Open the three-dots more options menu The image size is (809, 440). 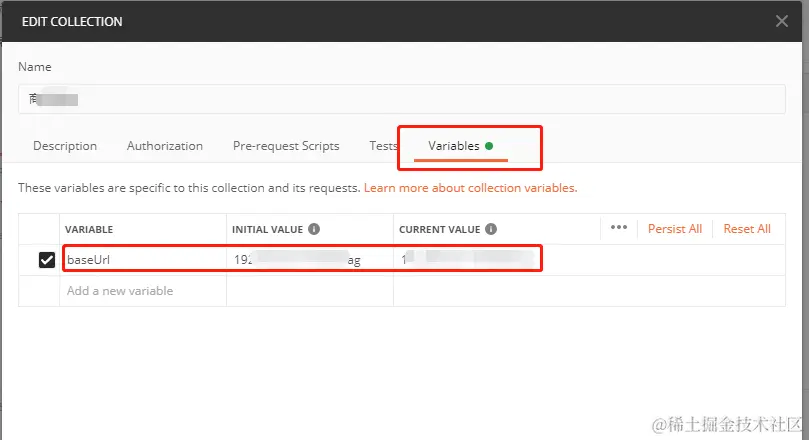619,227
